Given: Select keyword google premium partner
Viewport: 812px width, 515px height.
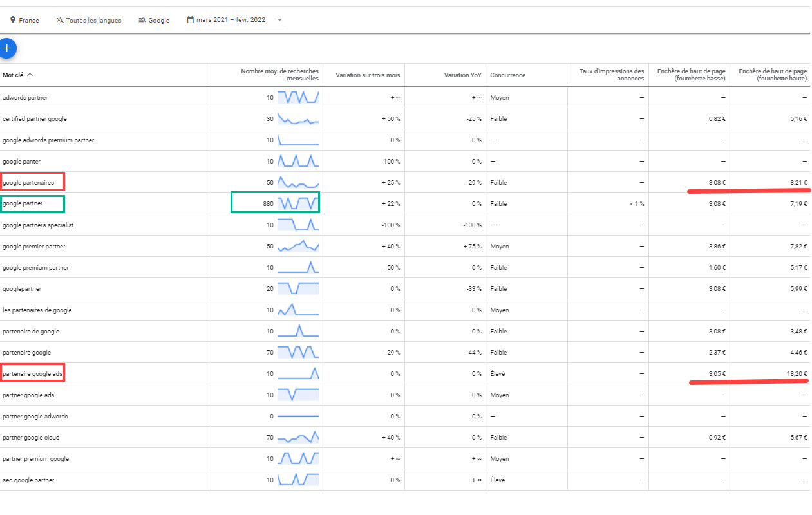Looking at the screenshot, I should tap(35, 267).
